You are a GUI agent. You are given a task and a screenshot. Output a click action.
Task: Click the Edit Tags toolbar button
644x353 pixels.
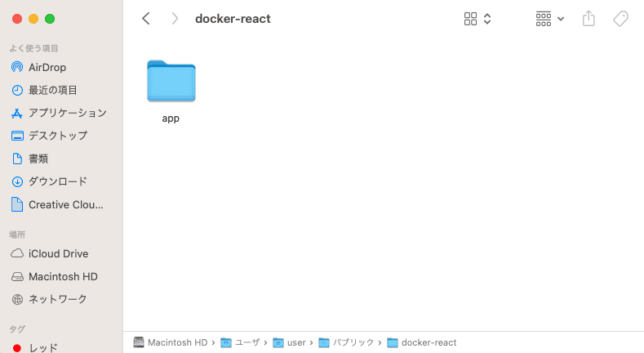tap(620, 18)
